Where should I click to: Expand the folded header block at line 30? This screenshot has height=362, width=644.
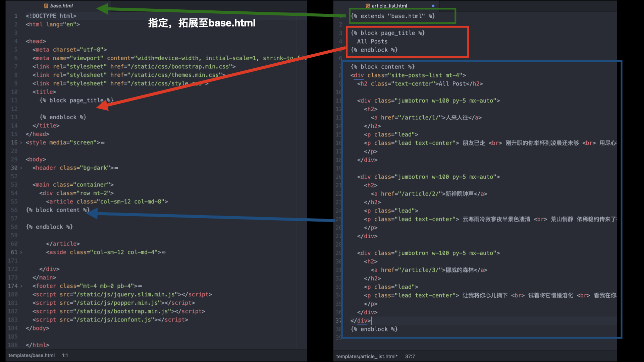[21, 168]
